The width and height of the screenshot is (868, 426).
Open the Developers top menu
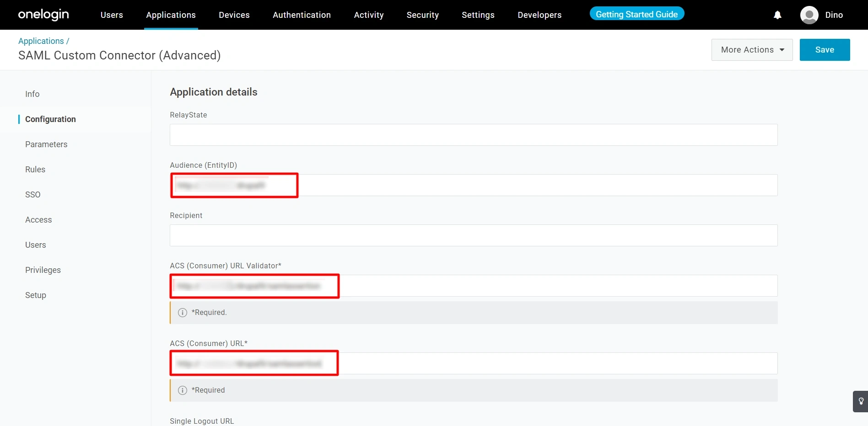[539, 15]
